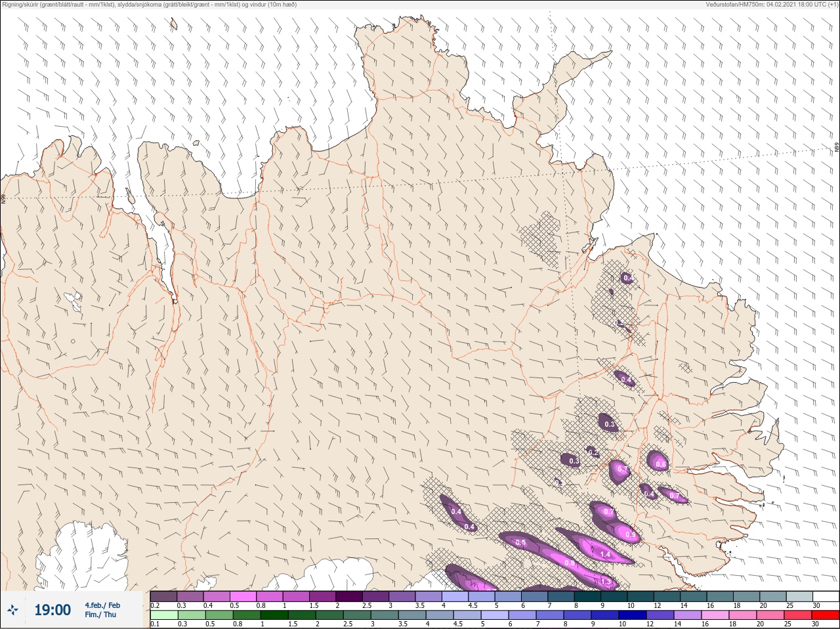Click the upper legend's '30' scale label
Screen dimensions: 840x629
coord(816,605)
